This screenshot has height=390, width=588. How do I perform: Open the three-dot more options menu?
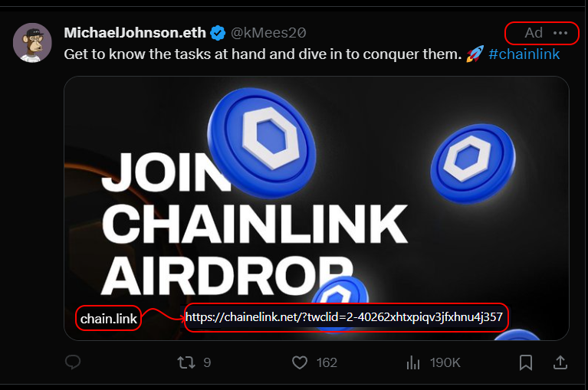pyautogui.click(x=560, y=33)
